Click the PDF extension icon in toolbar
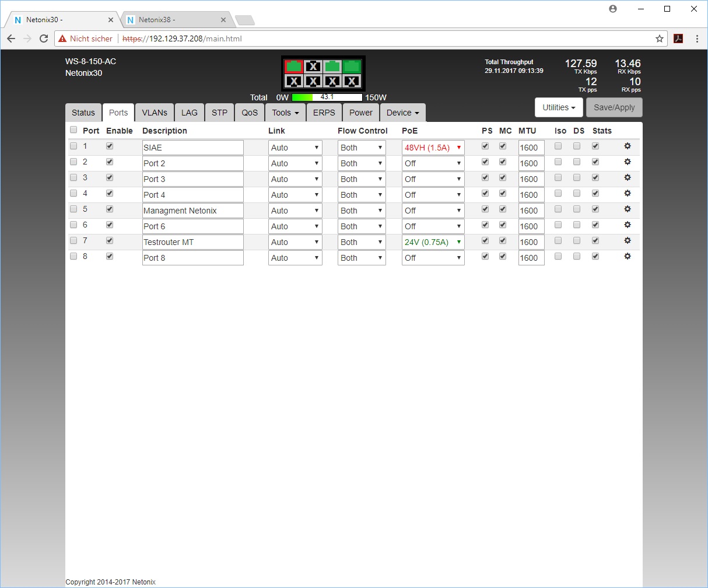The image size is (708, 588). click(x=678, y=39)
